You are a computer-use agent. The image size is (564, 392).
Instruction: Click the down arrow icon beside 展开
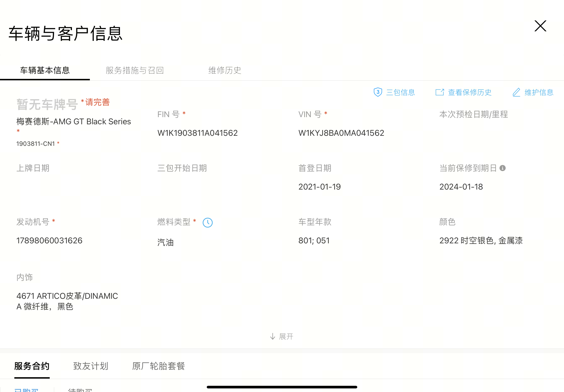point(272,337)
